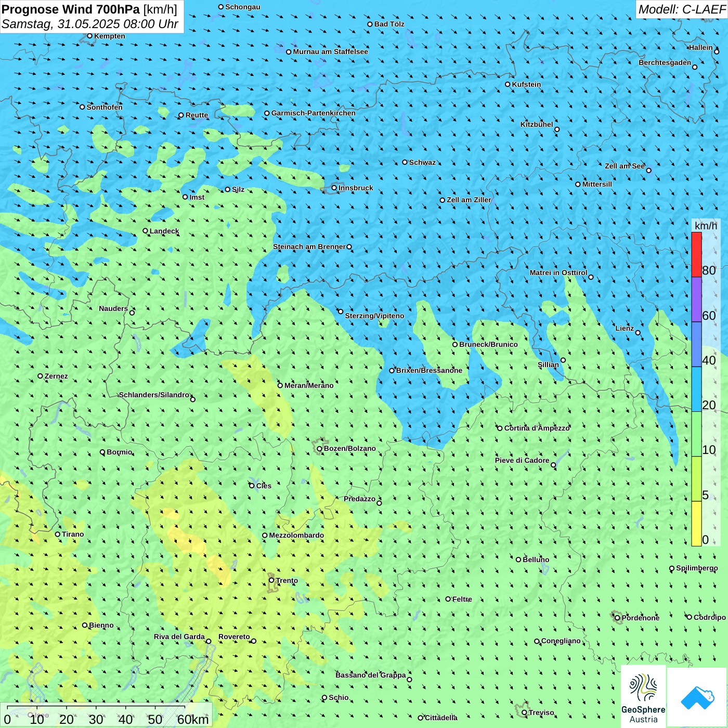Click the 'Zell am Ziller' label

point(469,200)
